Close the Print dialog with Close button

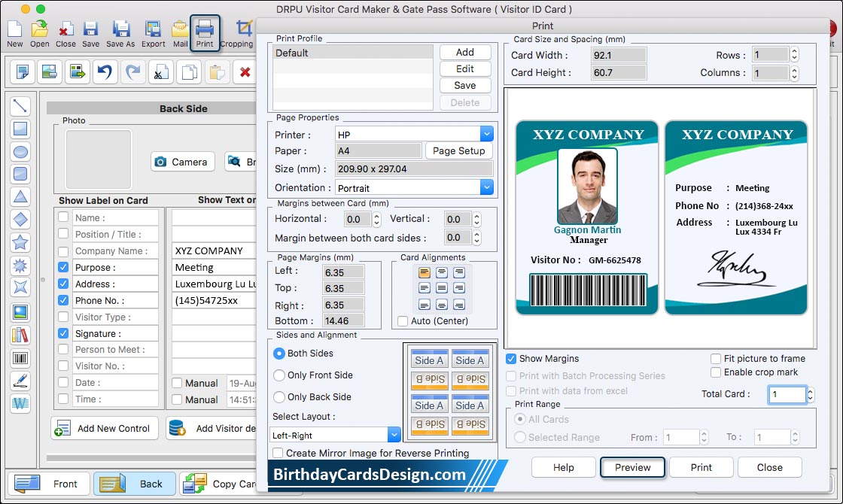(x=770, y=467)
